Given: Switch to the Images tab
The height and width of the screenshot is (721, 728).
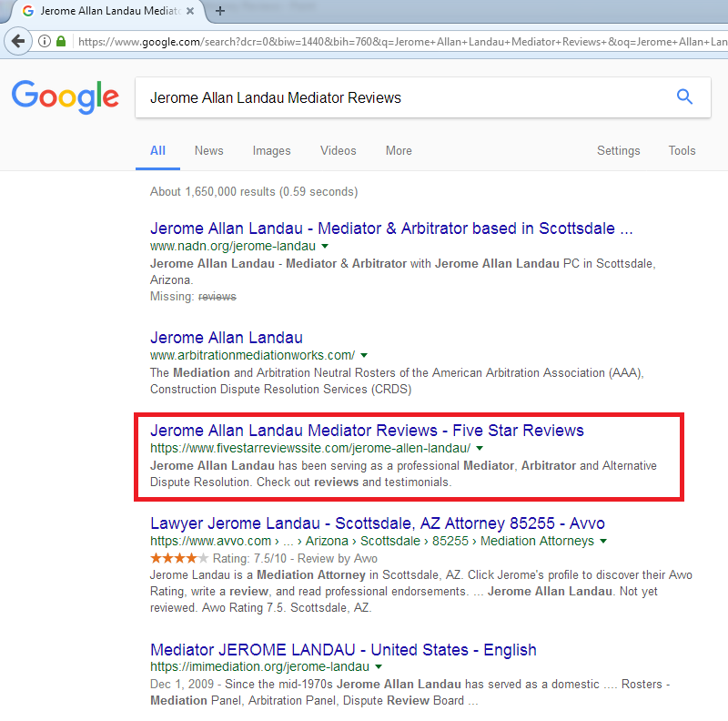Looking at the screenshot, I should [x=271, y=151].
